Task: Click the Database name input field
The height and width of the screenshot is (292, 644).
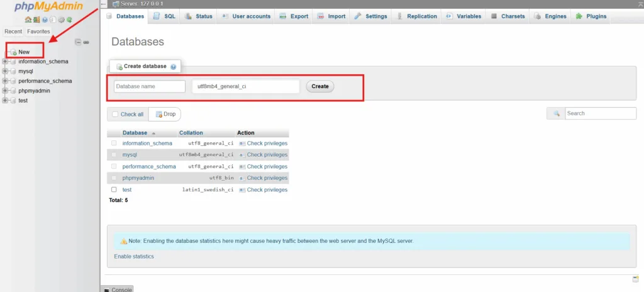Action: point(150,86)
